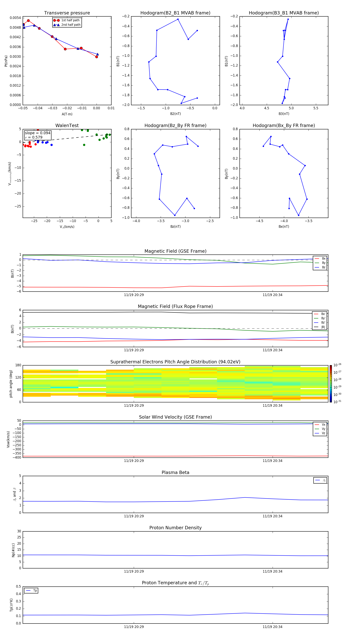
Task: Click the "Proton Temperature and Te/Tp" title
Action: coord(175,583)
